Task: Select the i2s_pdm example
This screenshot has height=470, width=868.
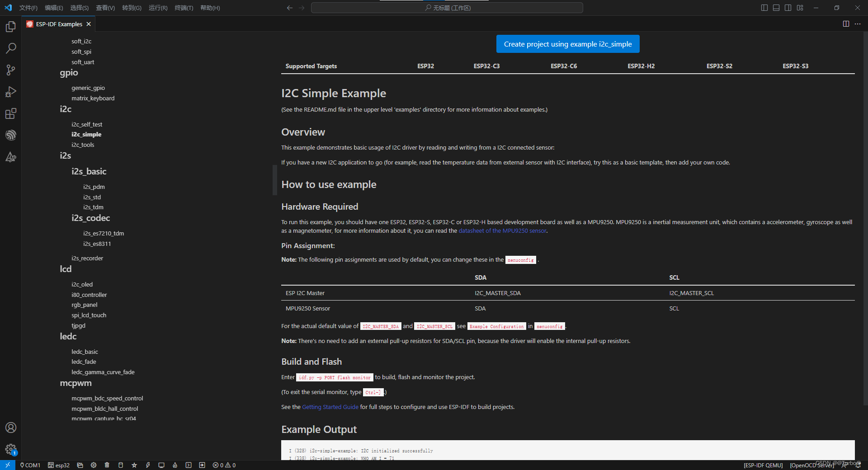Action: tap(94, 187)
